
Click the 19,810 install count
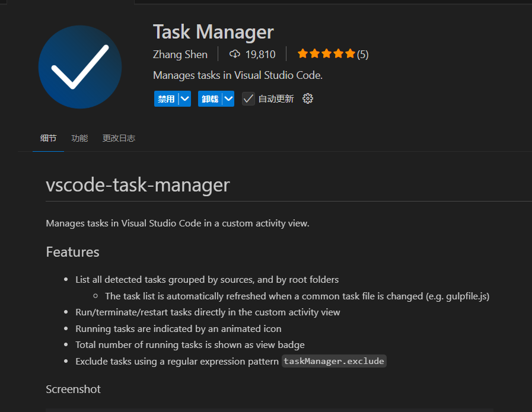point(260,55)
